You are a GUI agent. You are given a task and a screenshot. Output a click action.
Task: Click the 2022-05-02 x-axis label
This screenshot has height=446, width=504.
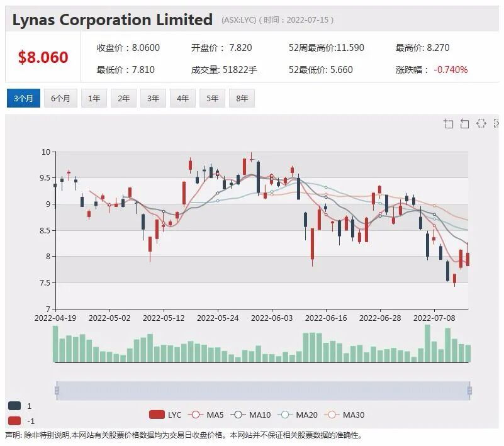point(109,318)
